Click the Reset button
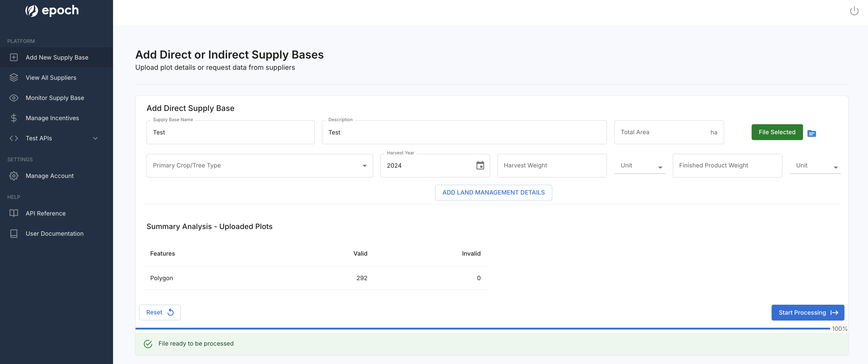This screenshot has width=868, height=364. pyautogui.click(x=160, y=312)
